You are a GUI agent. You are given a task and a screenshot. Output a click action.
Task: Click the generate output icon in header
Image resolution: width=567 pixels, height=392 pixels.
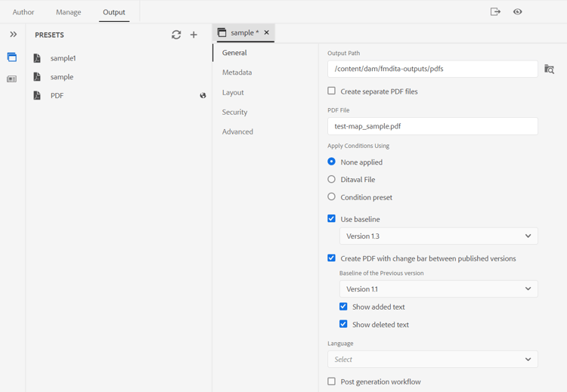pos(495,12)
